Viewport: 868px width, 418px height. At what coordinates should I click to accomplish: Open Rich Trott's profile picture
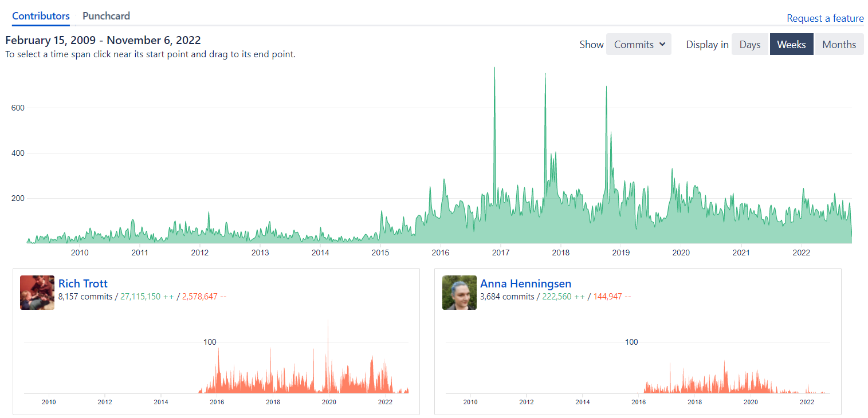point(37,292)
